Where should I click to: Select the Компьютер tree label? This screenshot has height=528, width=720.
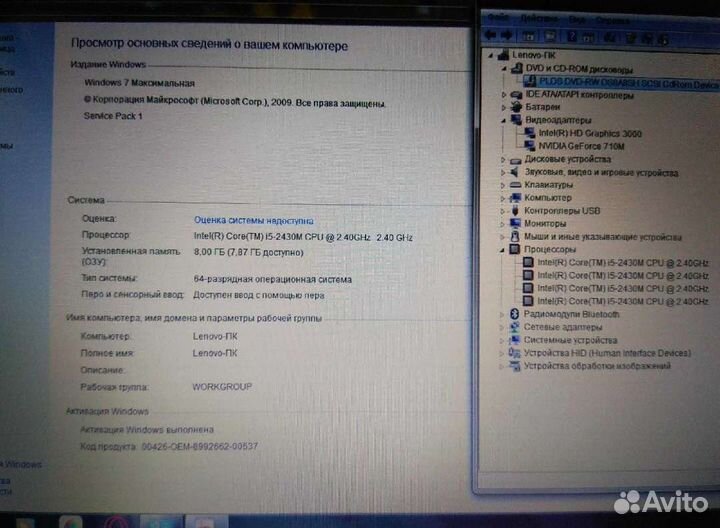548,198
